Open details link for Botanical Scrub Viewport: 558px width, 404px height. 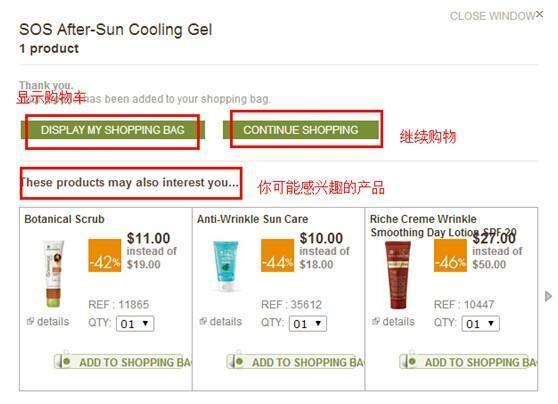(x=48, y=321)
